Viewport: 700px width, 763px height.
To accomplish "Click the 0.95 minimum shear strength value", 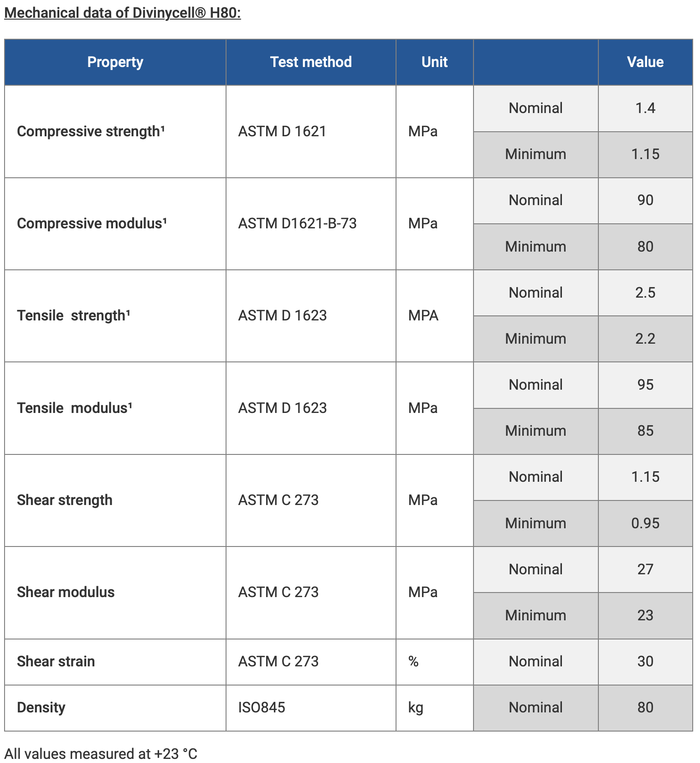I will click(645, 523).
